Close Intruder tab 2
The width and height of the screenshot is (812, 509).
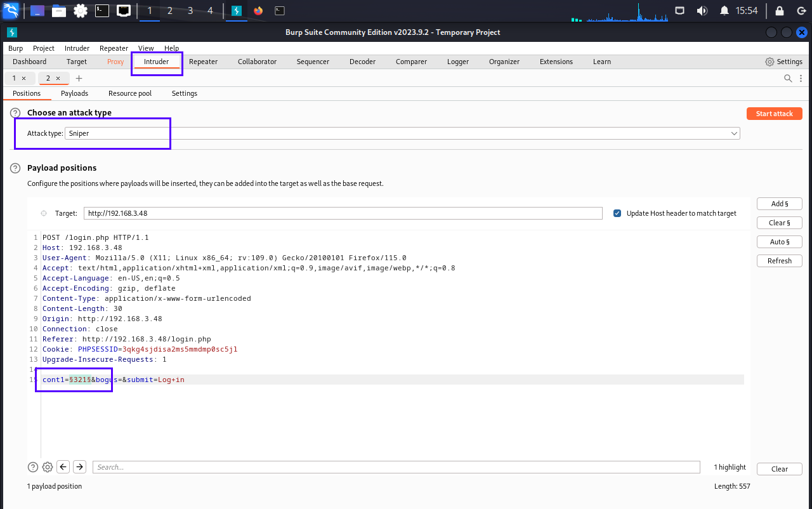point(58,78)
